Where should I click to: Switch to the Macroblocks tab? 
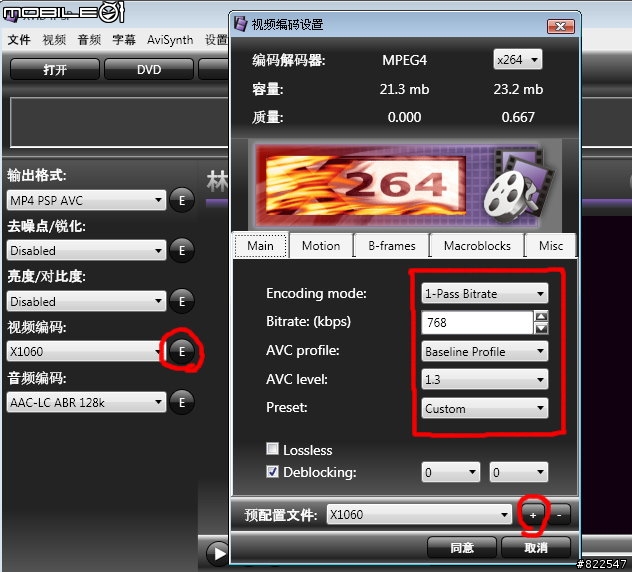pyautogui.click(x=477, y=245)
